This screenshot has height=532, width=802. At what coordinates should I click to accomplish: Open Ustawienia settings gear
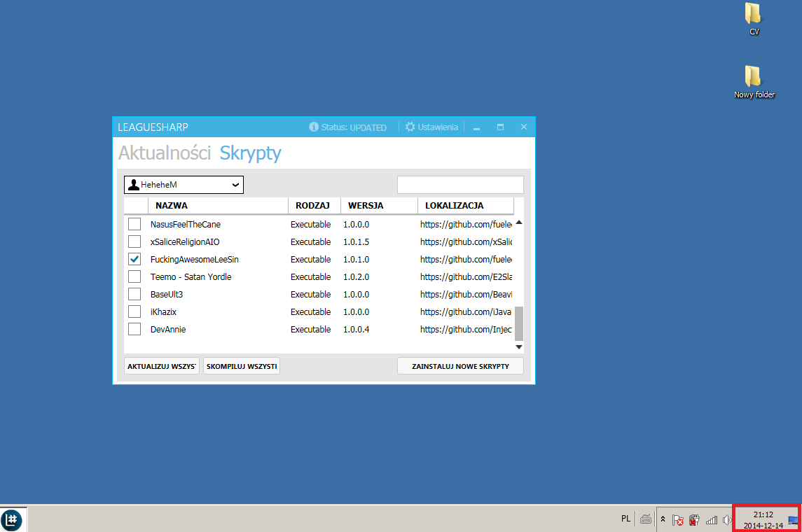410,127
